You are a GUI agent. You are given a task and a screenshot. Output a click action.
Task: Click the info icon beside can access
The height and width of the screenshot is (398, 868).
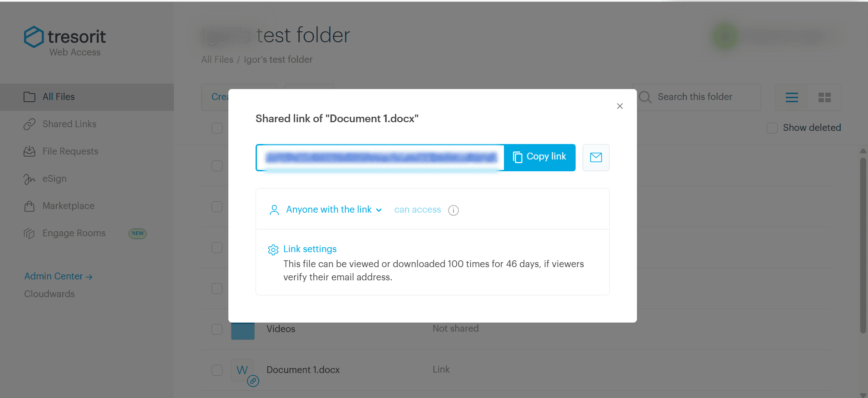(453, 210)
